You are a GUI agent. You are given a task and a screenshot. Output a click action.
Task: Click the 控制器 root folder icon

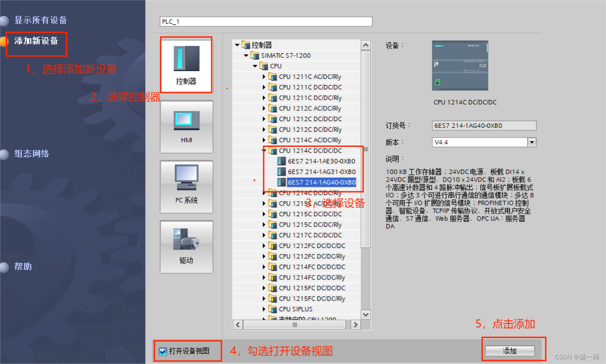click(x=246, y=45)
